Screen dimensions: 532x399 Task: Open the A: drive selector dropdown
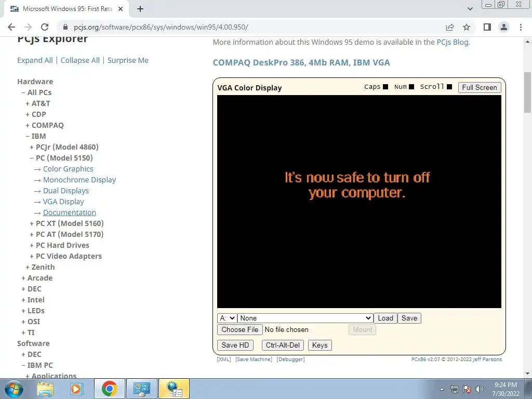click(227, 318)
